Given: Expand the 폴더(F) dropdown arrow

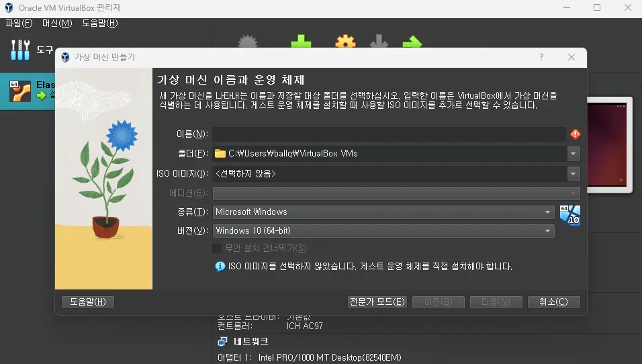Looking at the screenshot, I should (x=574, y=154).
